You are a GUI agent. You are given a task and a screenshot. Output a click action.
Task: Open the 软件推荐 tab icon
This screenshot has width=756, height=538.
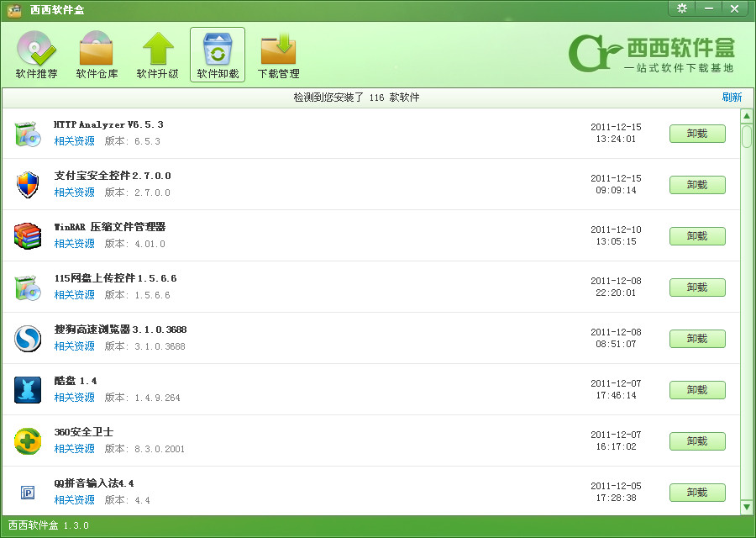click(x=37, y=48)
